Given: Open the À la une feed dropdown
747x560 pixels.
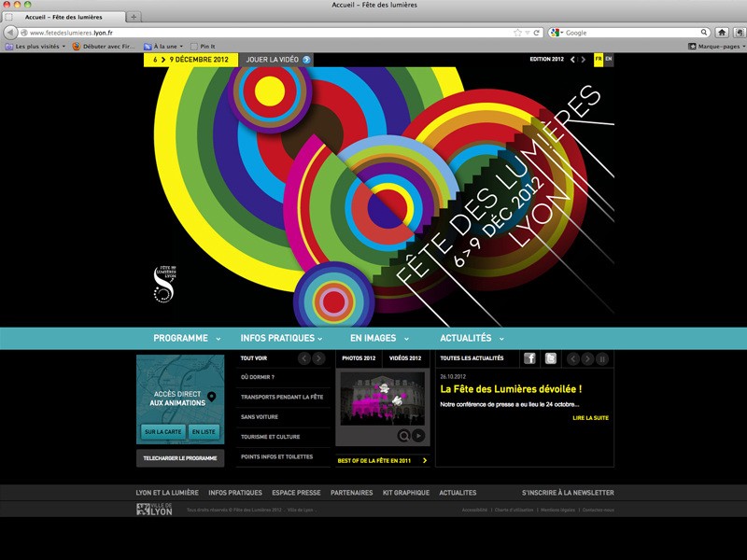Looking at the screenshot, I should (163, 46).
